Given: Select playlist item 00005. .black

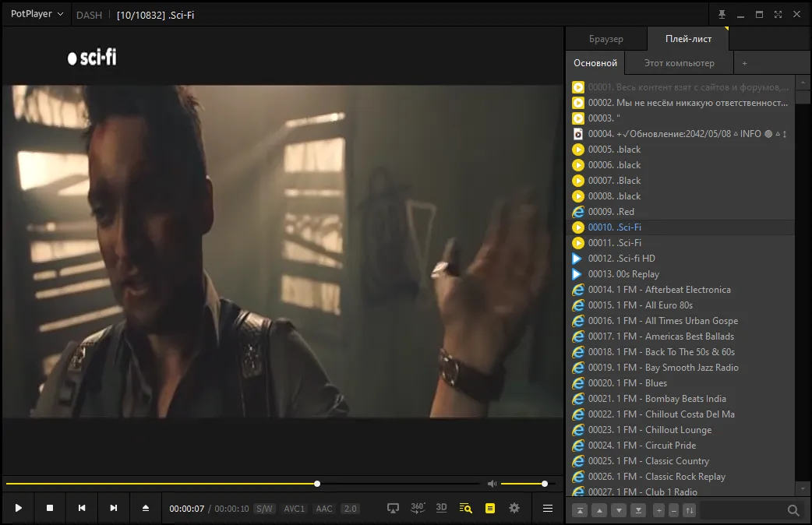Looking at the screenshot, I should coord(680,150).
